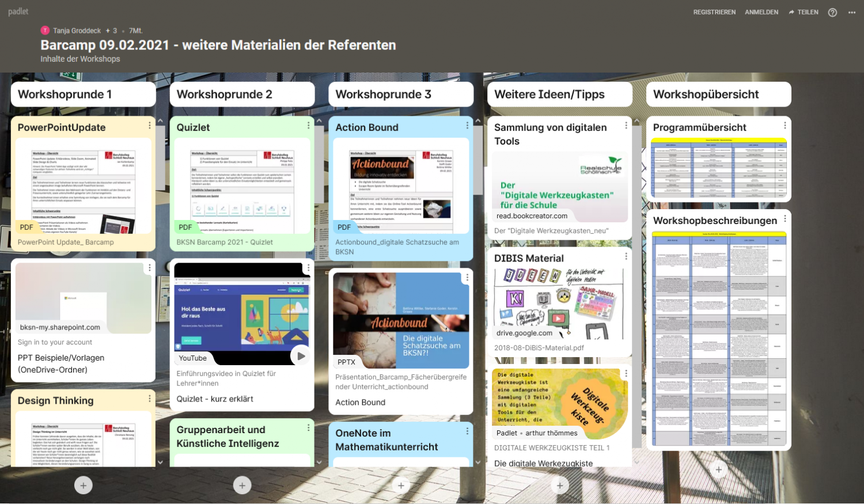Open the Actionbound PPTX presentation preview
Image resolution: width=864 pixels, height=504 pixels.
pyautogui.click(x=401, y=320)
